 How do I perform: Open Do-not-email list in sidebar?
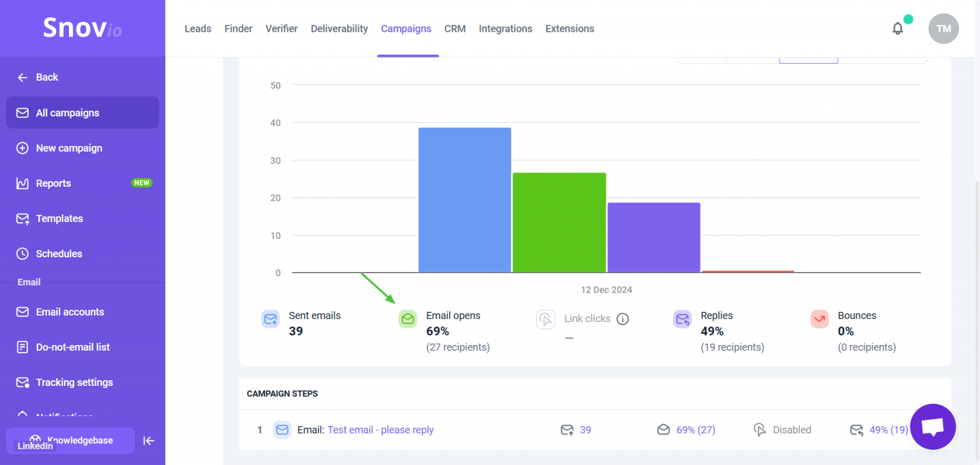[x=83, y=347]
